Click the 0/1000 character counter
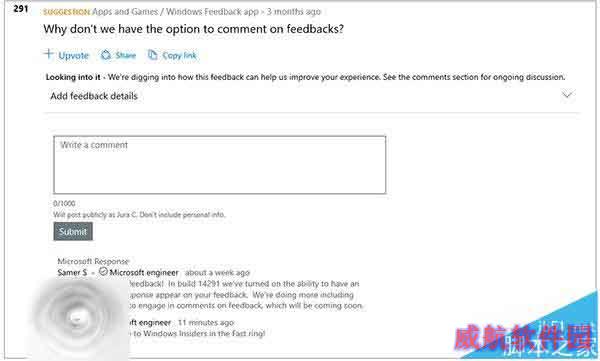 (x=64, y=203)
